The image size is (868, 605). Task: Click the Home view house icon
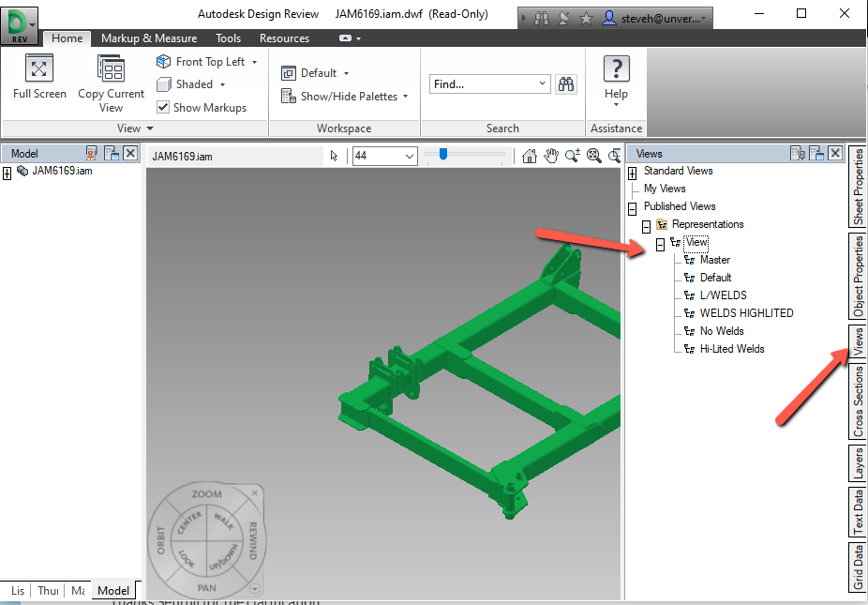[530, 157]
